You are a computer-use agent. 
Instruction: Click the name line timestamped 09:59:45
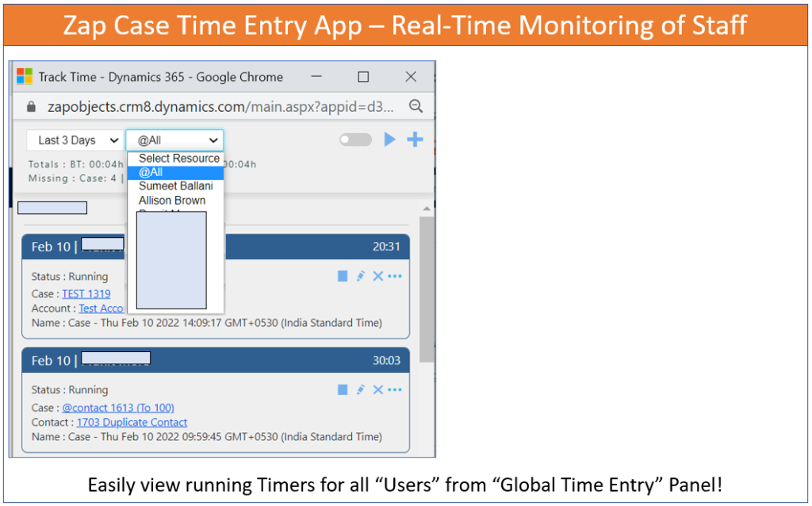(x=207, y=436)
